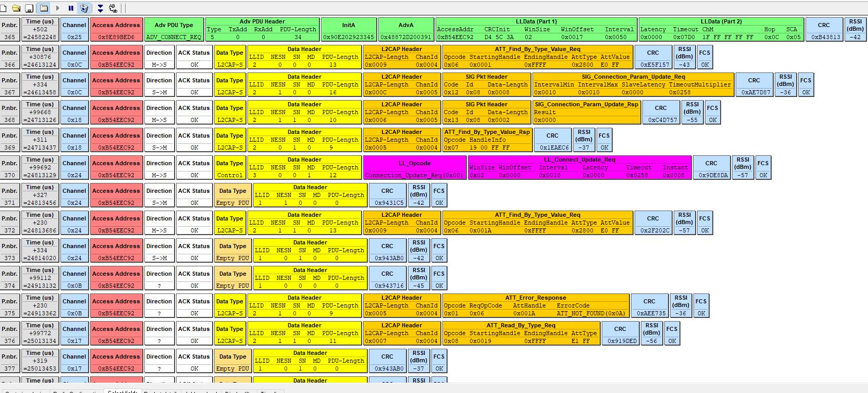868x393 pixels.
Task: Select Direction S->M in packet 367
Action: [x=159, y=84]
